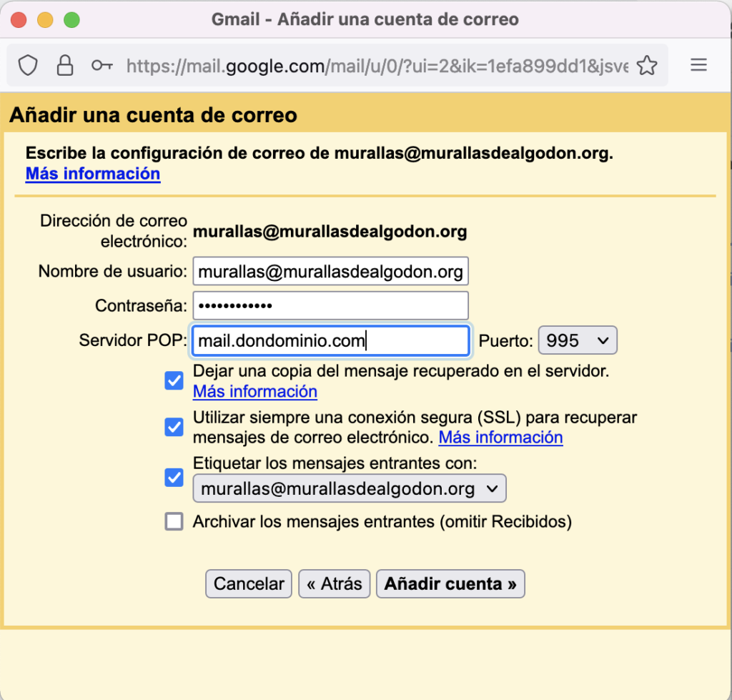Uncheck Dejar una copia del mensaje checkbox

(x=174, y=380)
